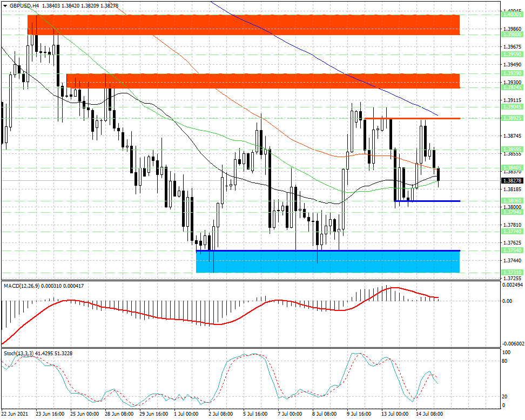Click the price scale value 1.37440
This screenshot has height=420, width=525.
[512, 260]
